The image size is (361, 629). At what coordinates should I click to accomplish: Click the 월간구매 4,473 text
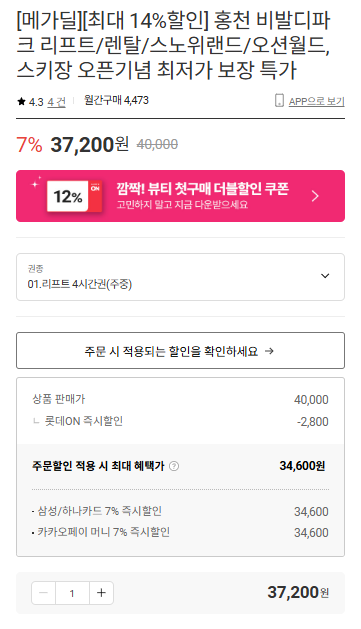pos(116,100)
